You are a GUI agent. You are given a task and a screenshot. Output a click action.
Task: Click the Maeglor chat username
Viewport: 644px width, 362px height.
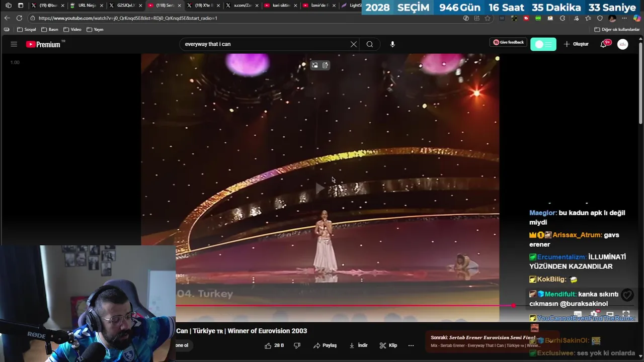click(x=541, y=213)
